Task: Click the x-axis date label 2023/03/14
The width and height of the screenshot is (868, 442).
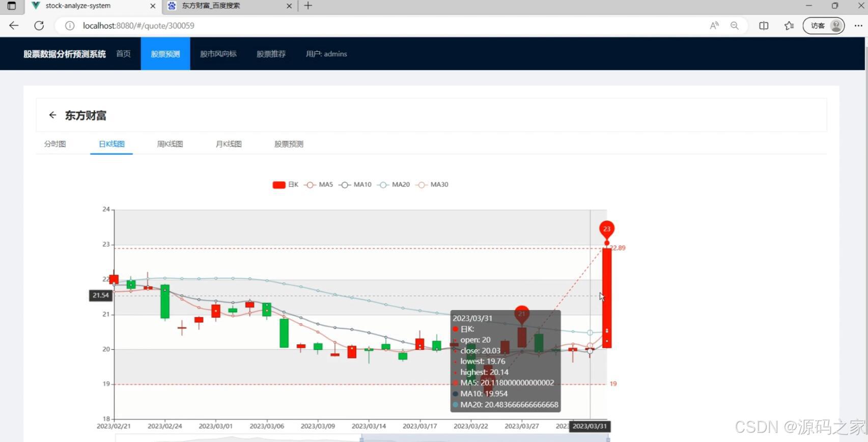Action: pos(369,426)
